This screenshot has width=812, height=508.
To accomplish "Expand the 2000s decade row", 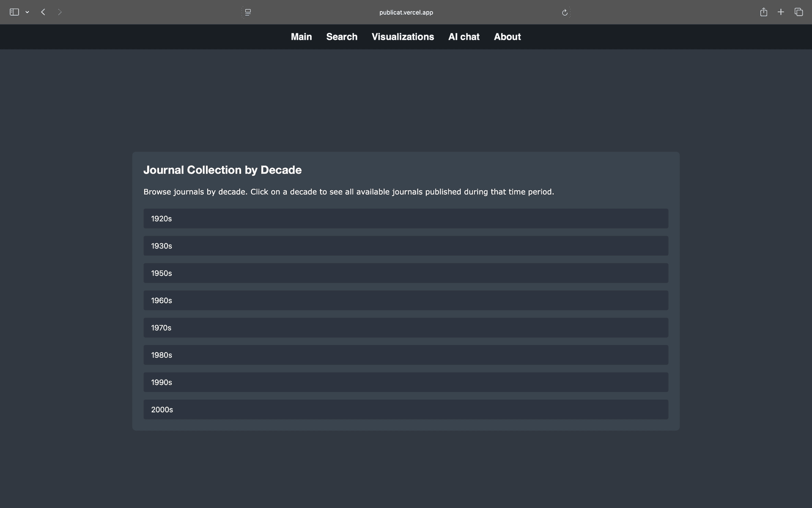I will click(406, 409).
